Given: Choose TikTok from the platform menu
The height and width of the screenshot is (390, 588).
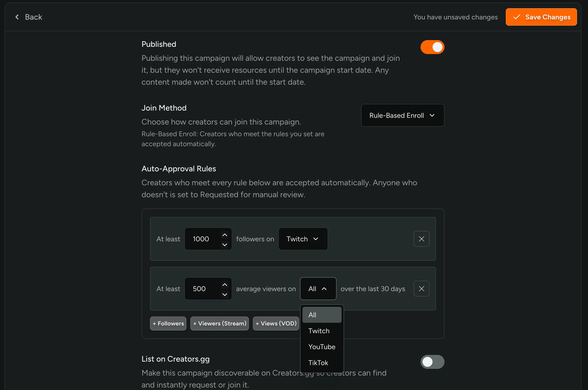Looking at the screenshot, I should pos(322,363).
